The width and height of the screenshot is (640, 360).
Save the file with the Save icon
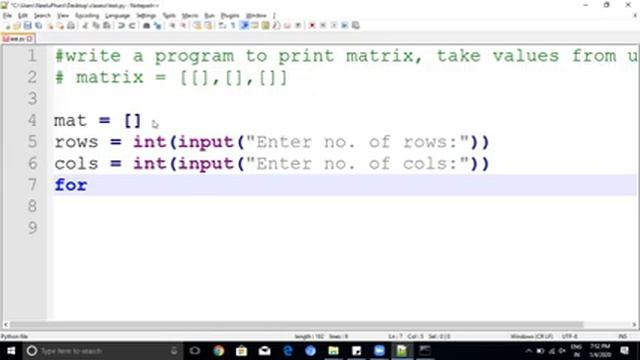point(28,25)
